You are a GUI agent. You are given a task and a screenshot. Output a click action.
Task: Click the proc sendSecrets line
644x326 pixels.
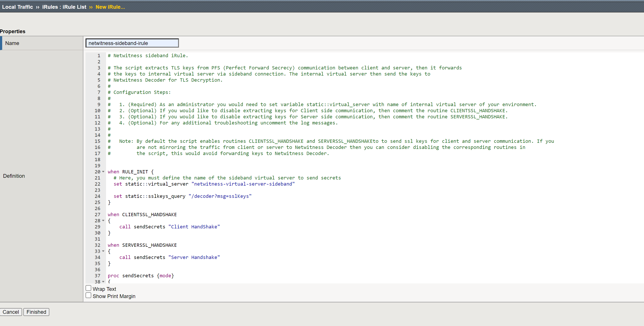tap(141, 276)
